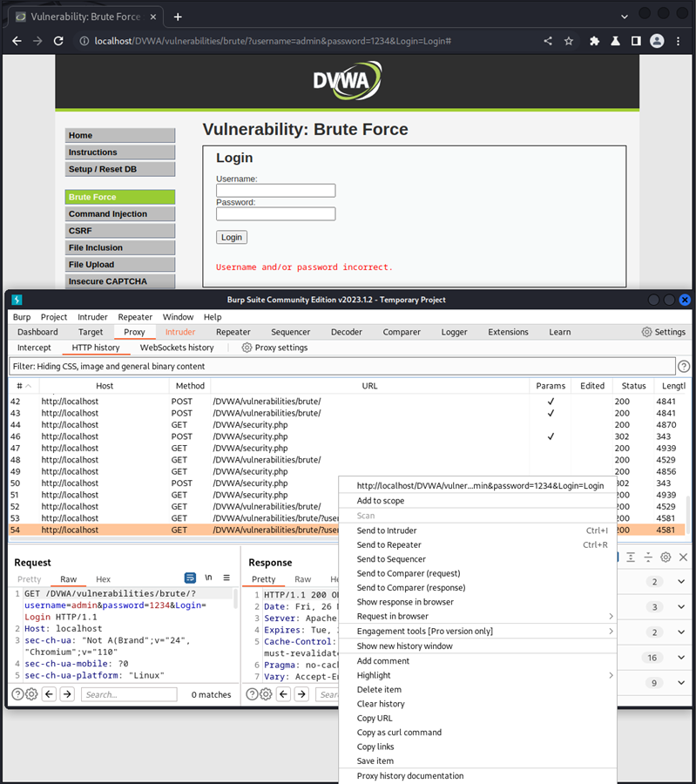Open Burp Settings gear
This screenshot has width=696, height=784.
click(x=646, y=332)
